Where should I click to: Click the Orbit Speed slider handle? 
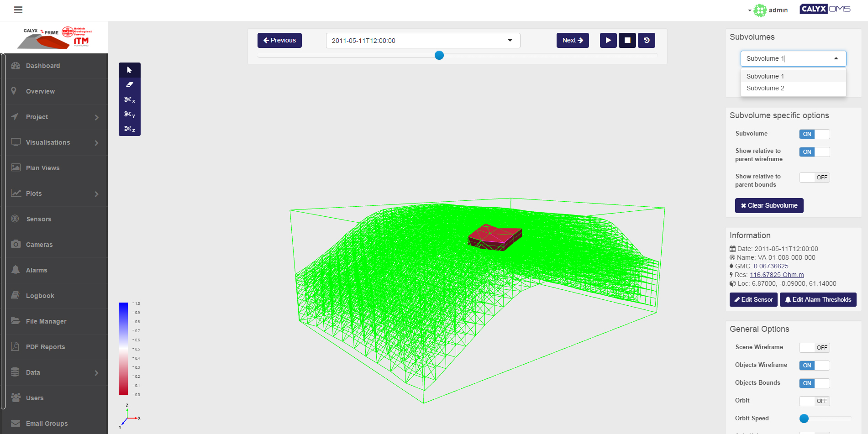pos(804,418)
